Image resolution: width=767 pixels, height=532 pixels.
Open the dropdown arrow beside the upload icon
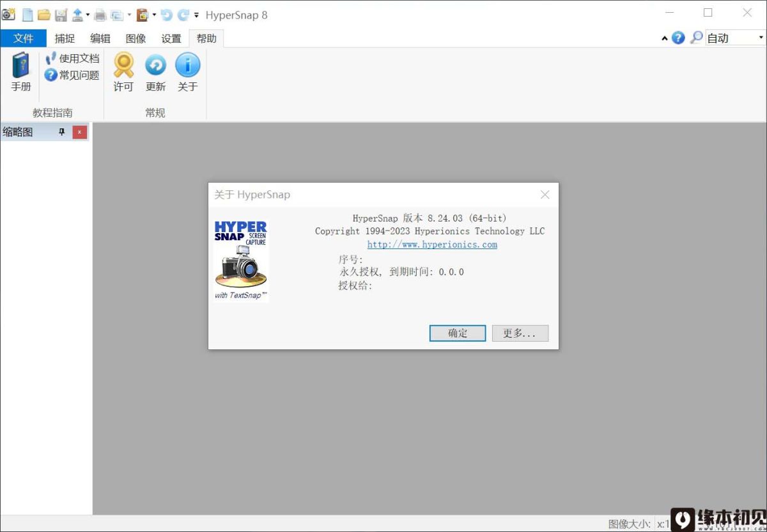point(88,15)
